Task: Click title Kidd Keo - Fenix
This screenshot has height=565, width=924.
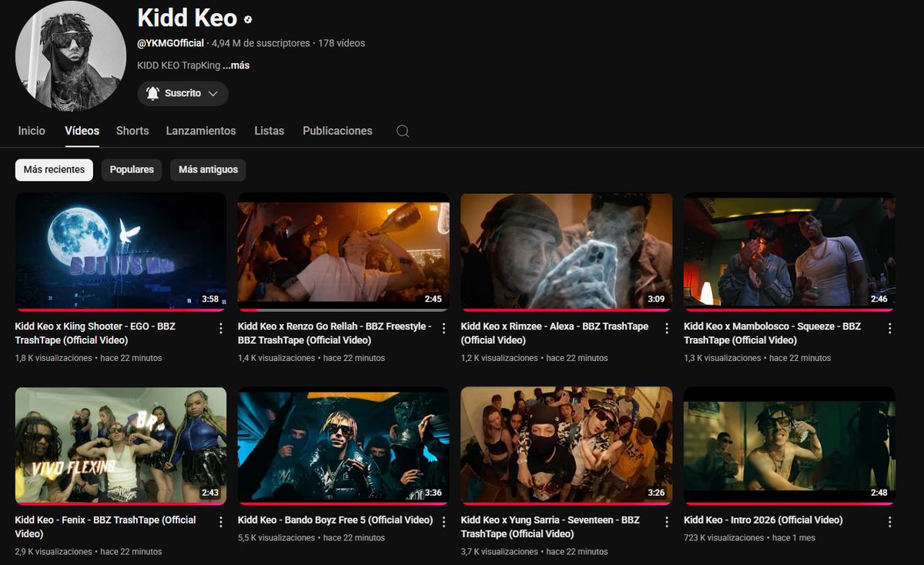Action: point(105,527)
